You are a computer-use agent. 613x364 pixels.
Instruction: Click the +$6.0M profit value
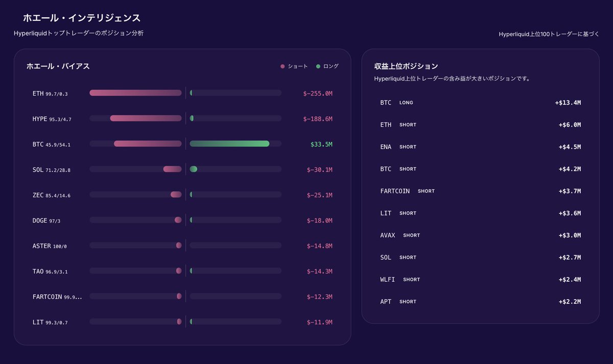click(570, 125)
